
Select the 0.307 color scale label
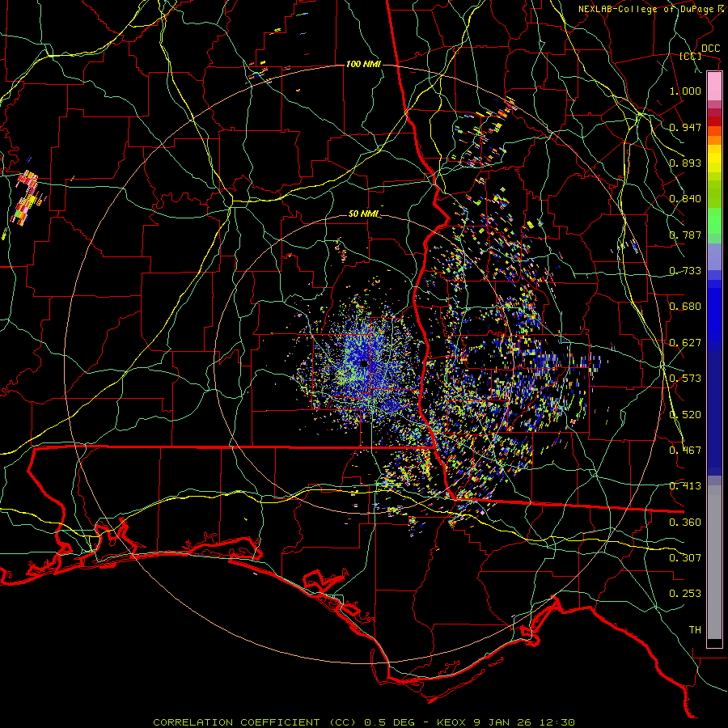(x=685, y=558)
